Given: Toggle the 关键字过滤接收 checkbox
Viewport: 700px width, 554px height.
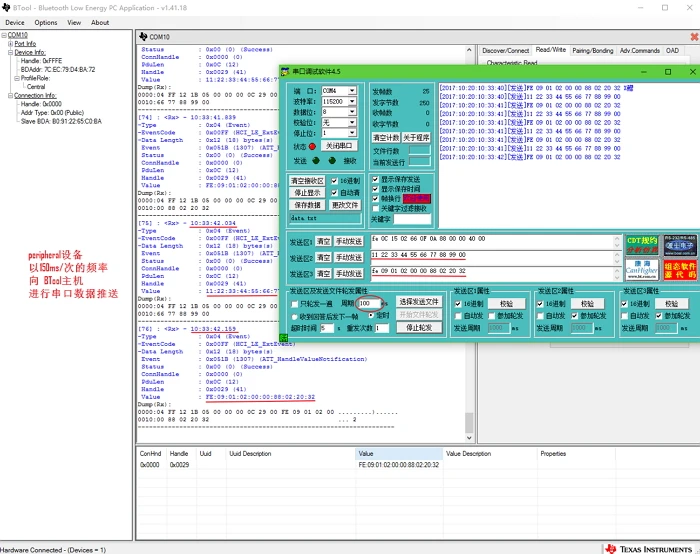Looking at the screenshot, I should click(375, 208).
